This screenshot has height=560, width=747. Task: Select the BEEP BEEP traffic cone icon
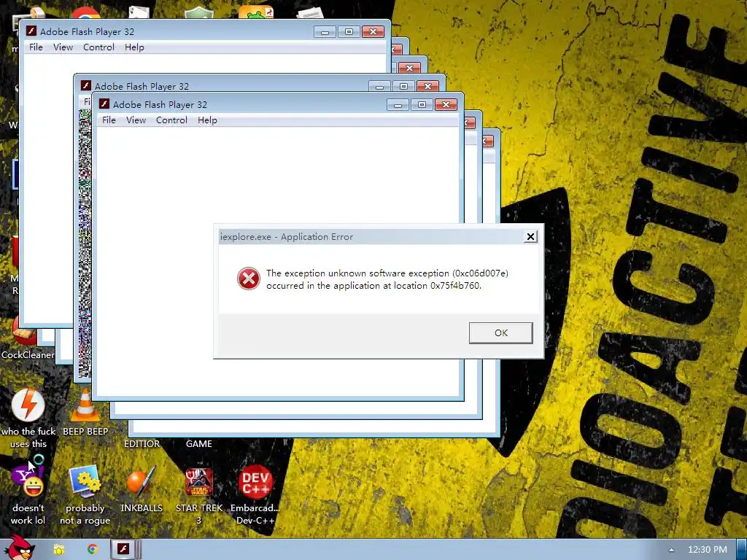pyautogui.click(x=85, y=405)
